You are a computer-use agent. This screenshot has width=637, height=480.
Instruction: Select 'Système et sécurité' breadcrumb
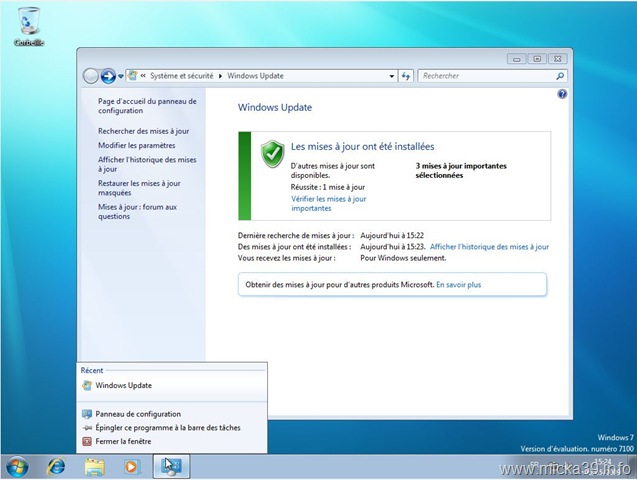coord(182,76)
